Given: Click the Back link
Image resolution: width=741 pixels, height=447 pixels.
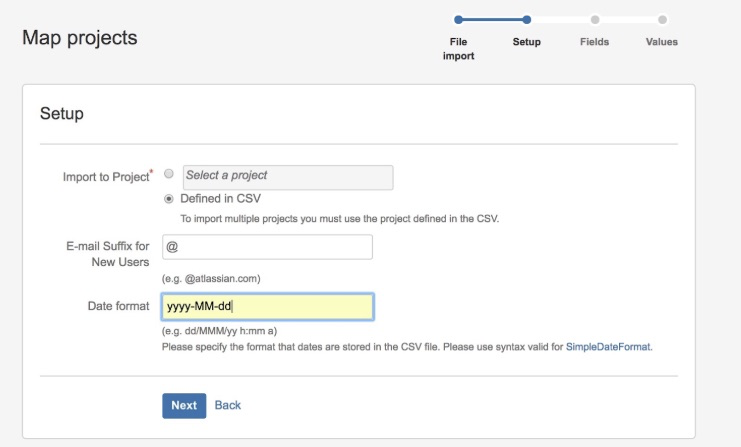Looking at the screenshot, I should click(228, 405).
